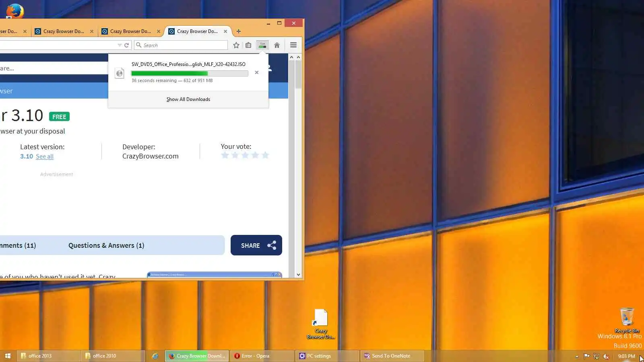Click the green FREE badge
Screen dimensions: 644x362
tap(59, 117)
